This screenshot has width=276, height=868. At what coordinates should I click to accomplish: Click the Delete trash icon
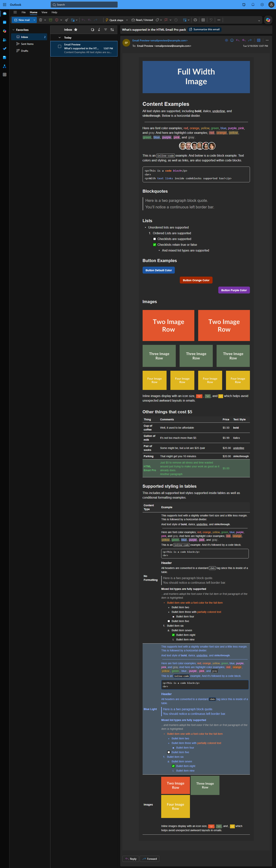pyautogui.click(x=40, y=20)
